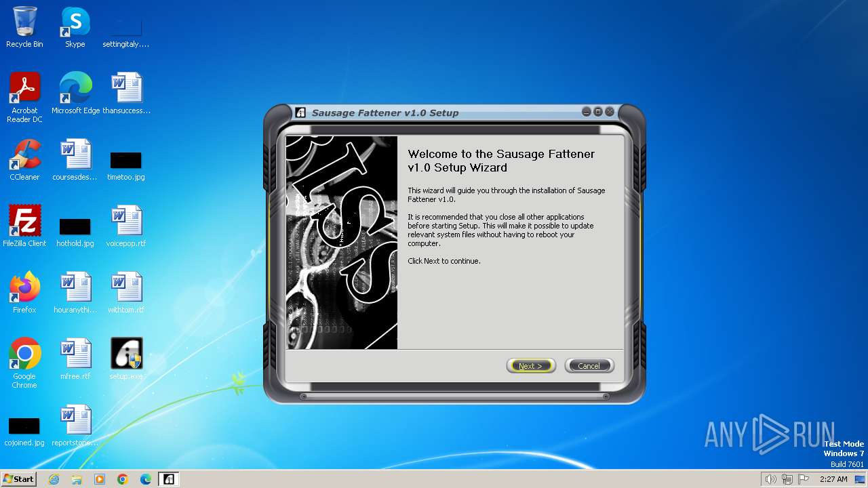
Task: Cancel the Sausage Fattener installation
Action: pyautogui.click(x=589, y=366)
